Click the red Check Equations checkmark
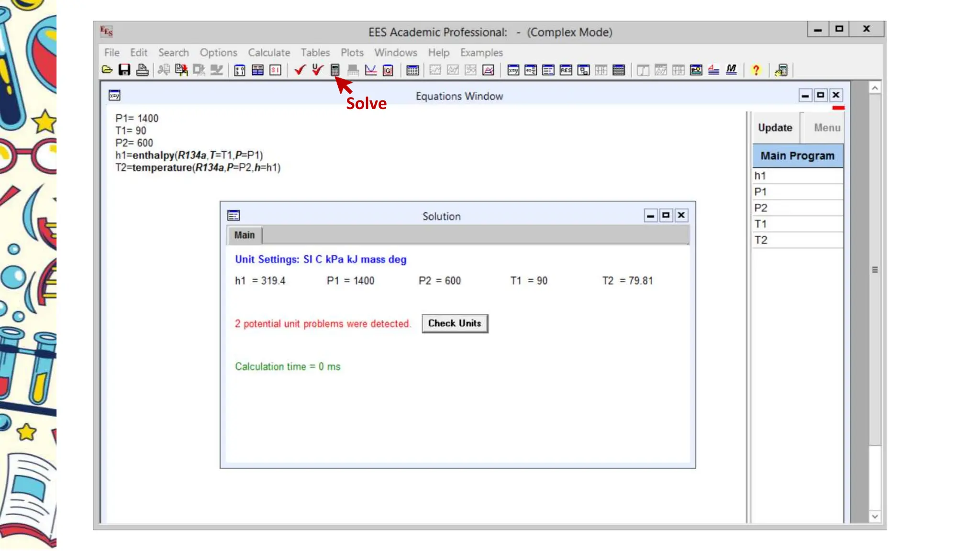Screen dimensions: 980x551 point(300,70)
